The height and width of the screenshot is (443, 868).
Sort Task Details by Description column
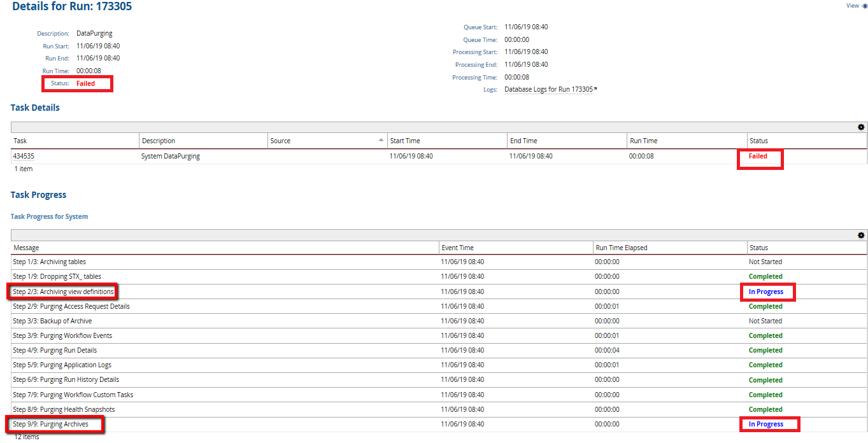coord(159,141)
